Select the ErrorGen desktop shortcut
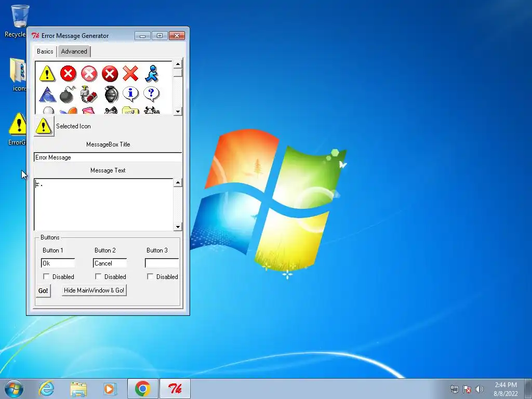This screenshot has height=399, width=532. click(17, 129)
